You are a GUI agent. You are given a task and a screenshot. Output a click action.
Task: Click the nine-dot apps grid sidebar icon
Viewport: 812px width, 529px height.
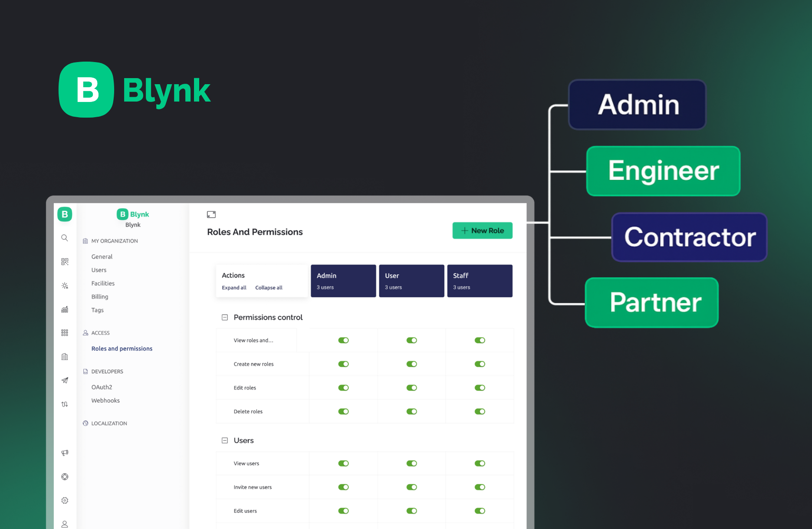point(65,333)
